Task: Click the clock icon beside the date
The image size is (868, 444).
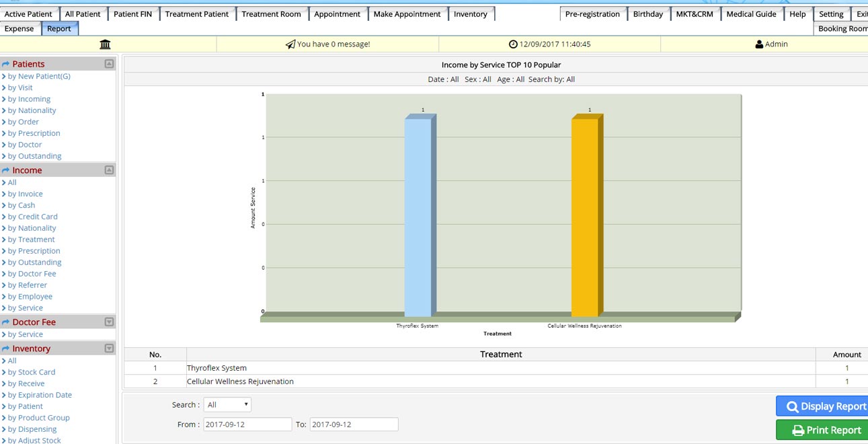Action: click(513, 44)
